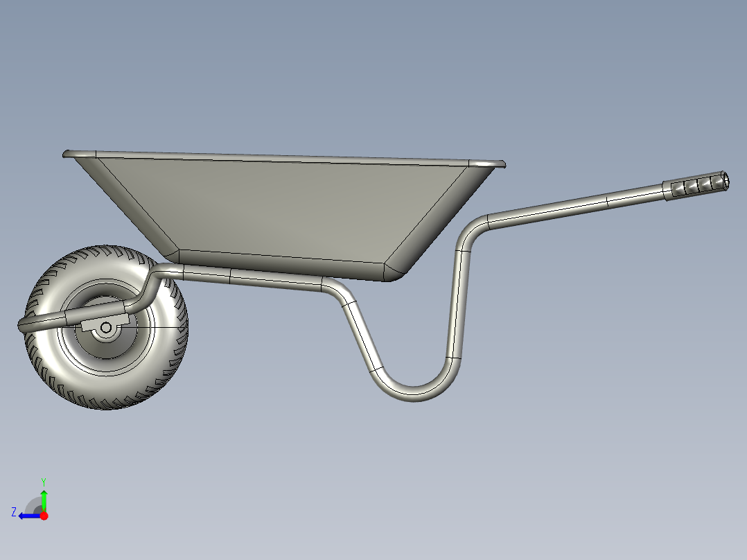Click the frame tube under the tray
This screenshot has height=560, width=747.
[x=277, y=279]
